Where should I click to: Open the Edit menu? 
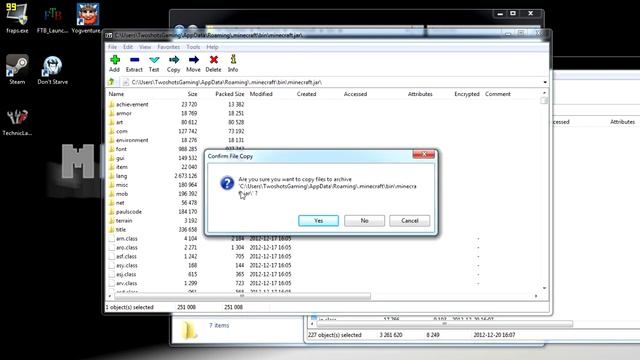point(128,47)
